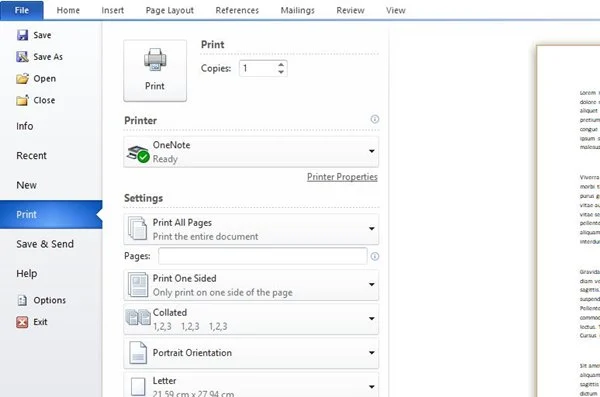Open the Letter paper size dropdown
Image resolution: width=600 pixels, height=397 pixels.
[372, 386]
